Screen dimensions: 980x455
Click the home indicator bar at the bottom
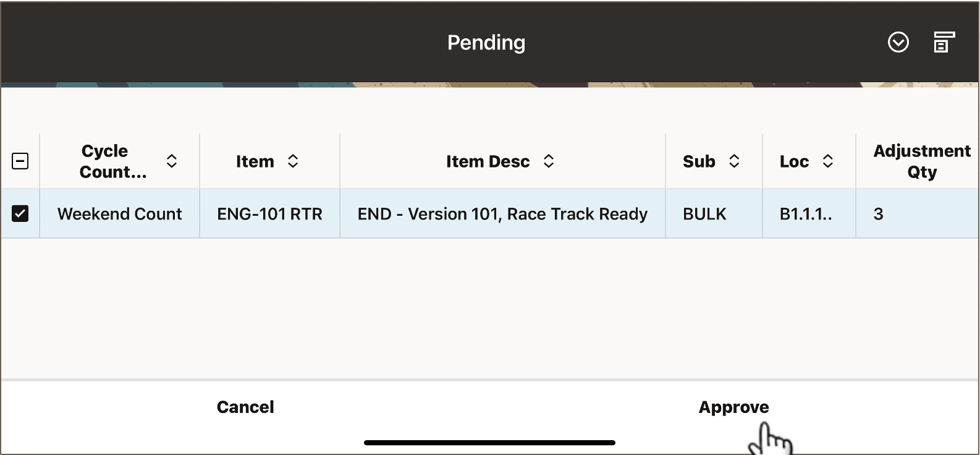coord(489,443)
